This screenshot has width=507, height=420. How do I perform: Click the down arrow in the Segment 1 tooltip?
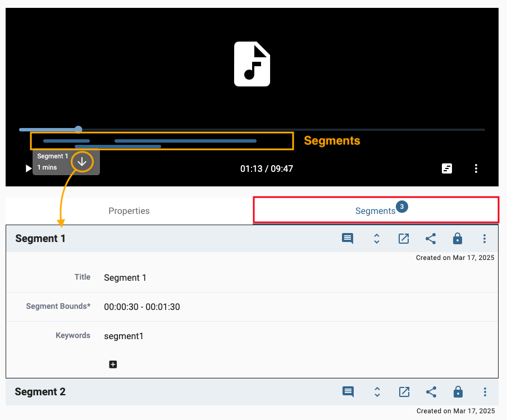(x=82, y=161)
